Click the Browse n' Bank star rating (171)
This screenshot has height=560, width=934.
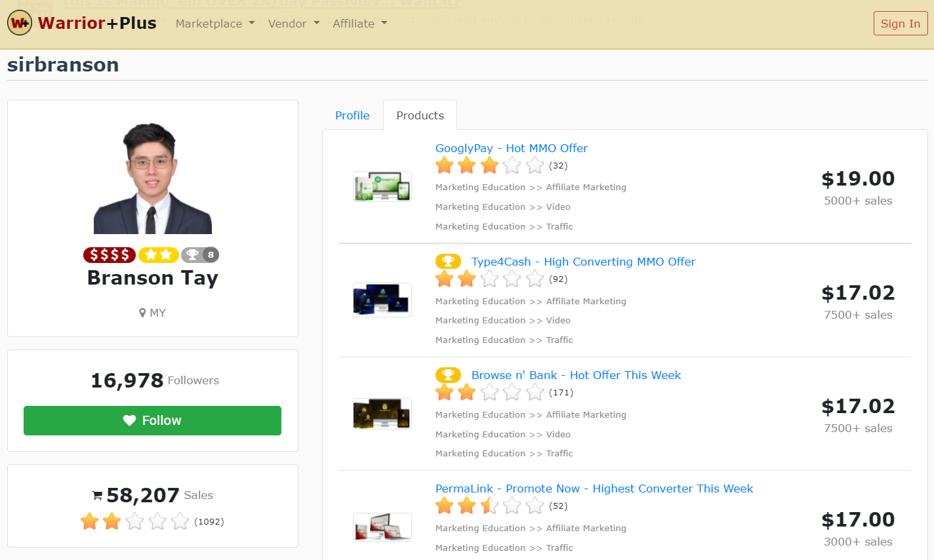[490, 392]
